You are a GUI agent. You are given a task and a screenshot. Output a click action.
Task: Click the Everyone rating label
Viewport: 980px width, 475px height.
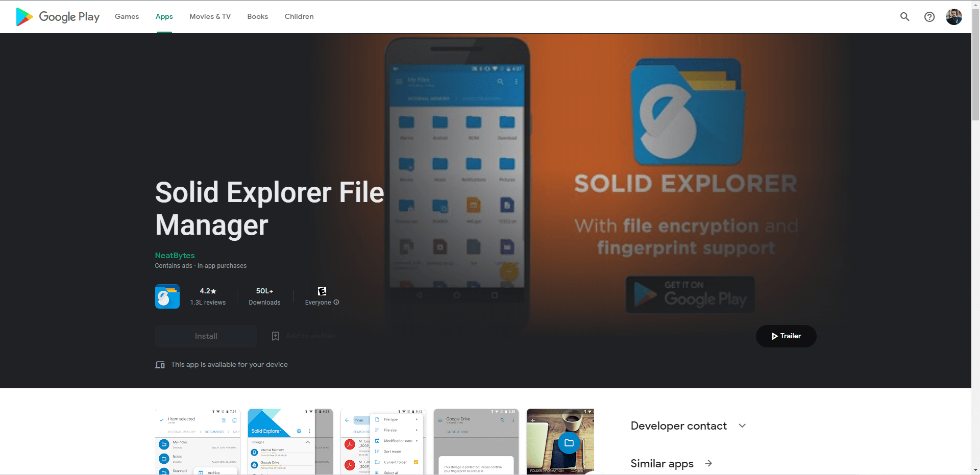tap(318, 303)
